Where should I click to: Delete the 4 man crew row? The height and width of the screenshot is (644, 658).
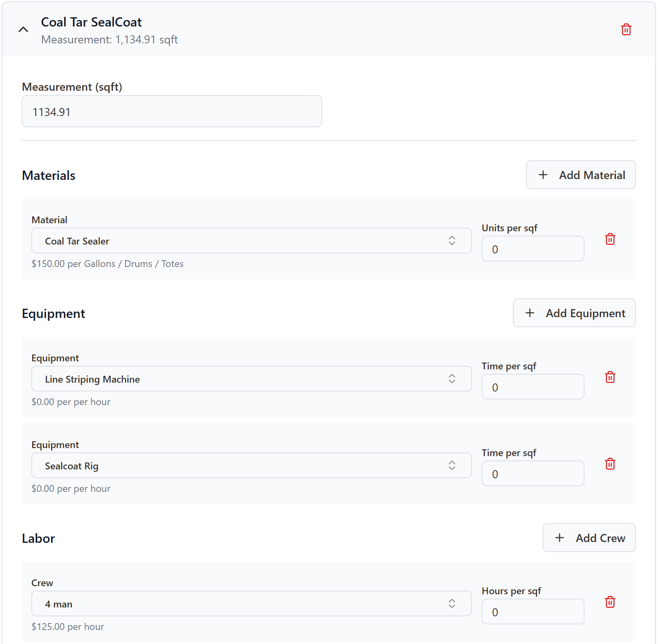[x=610, y=602]
